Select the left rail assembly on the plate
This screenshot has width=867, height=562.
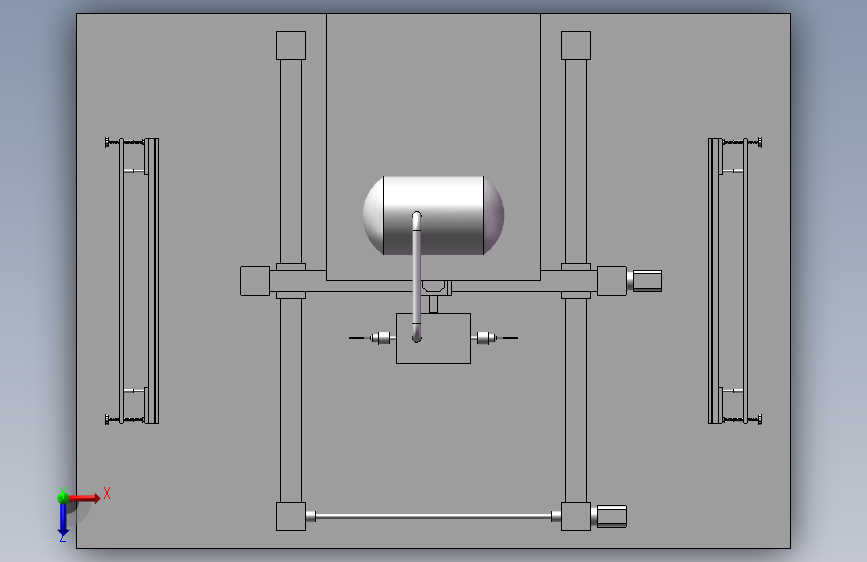tap(133, 281)
